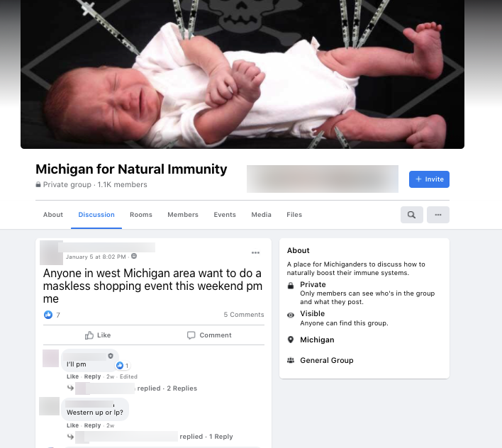Click the blue like reaction icon showing 7

(x=48, y=315)
